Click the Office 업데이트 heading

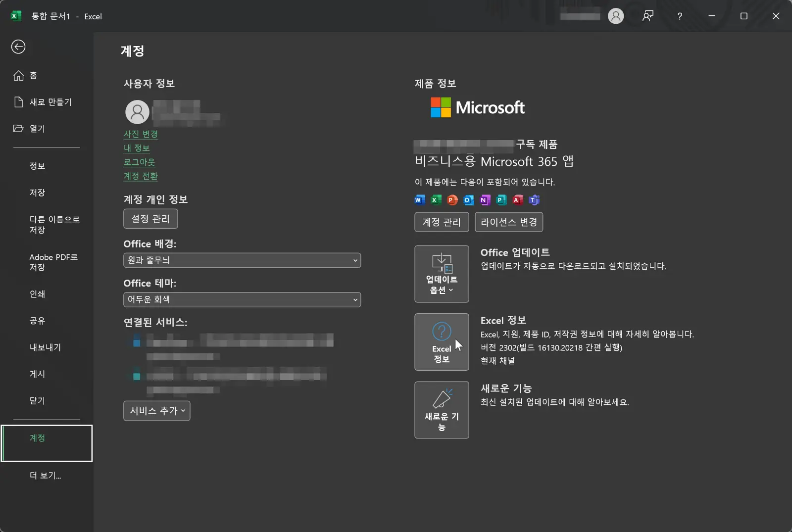coord(515,252)
